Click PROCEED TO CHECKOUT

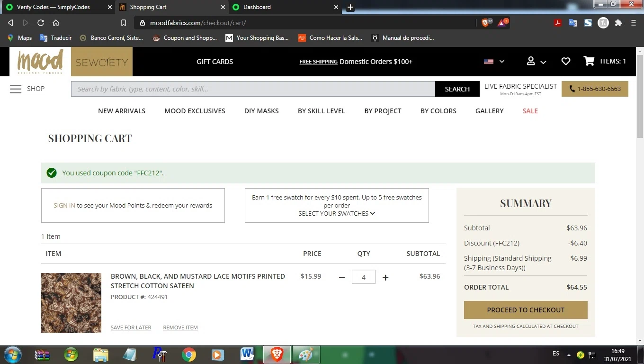(526, 310)
